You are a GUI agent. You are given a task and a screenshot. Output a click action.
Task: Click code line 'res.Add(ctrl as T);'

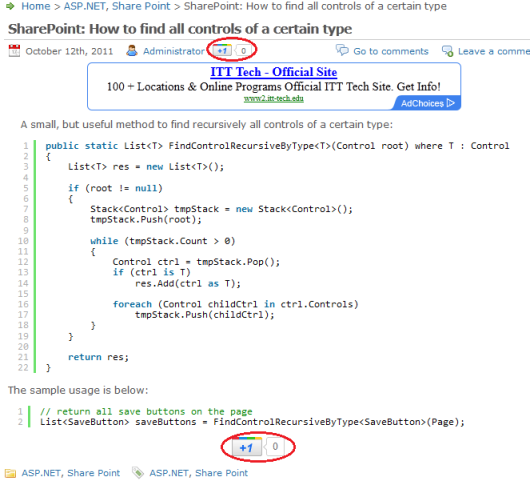188,283
